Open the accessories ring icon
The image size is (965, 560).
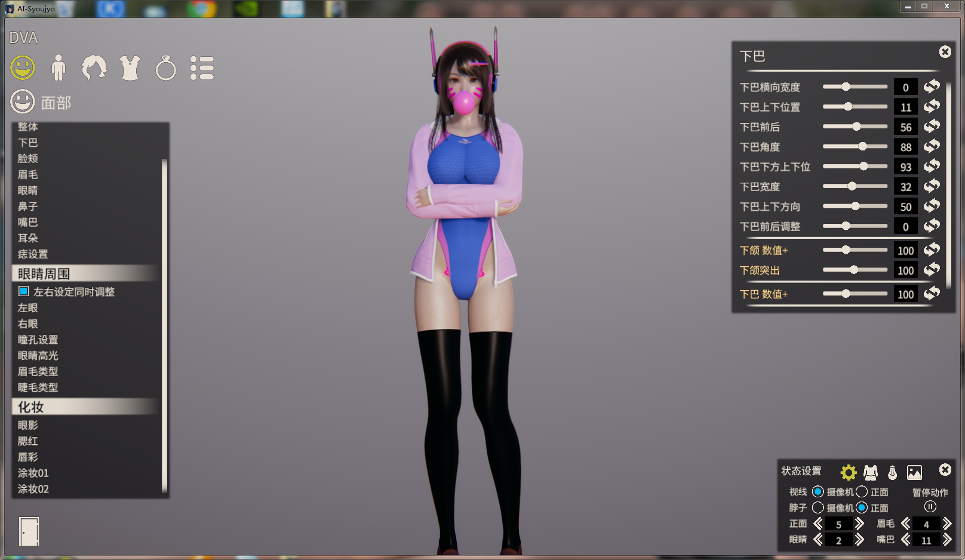[x=165, y=68]
